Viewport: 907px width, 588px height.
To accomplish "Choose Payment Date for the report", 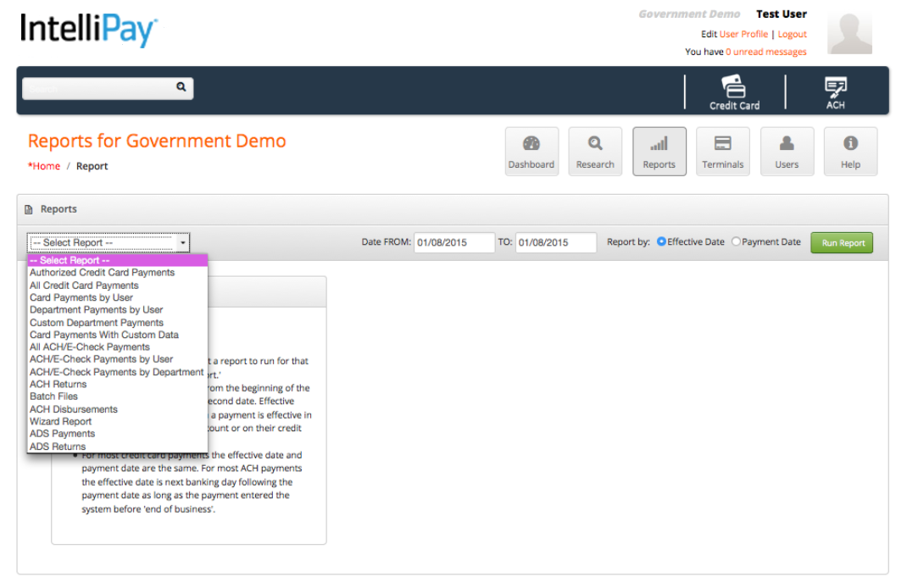I will click(x=736, y=241).
